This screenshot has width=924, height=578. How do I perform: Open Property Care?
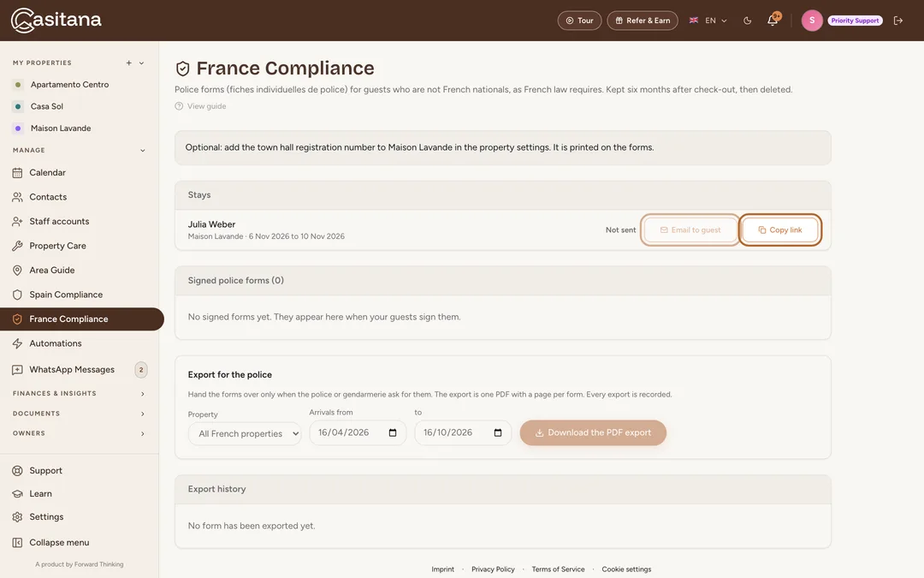click(x=57, y=246)
